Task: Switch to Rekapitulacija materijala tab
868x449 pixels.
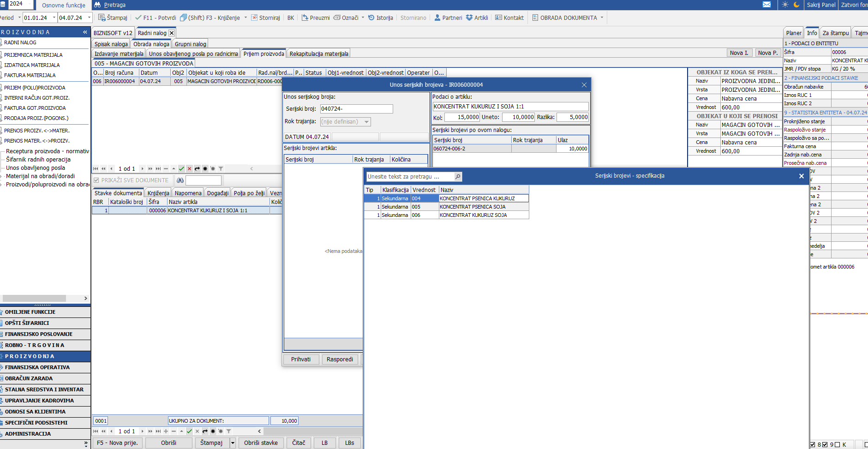Action: pyautogui.click(x=318, y=54)
